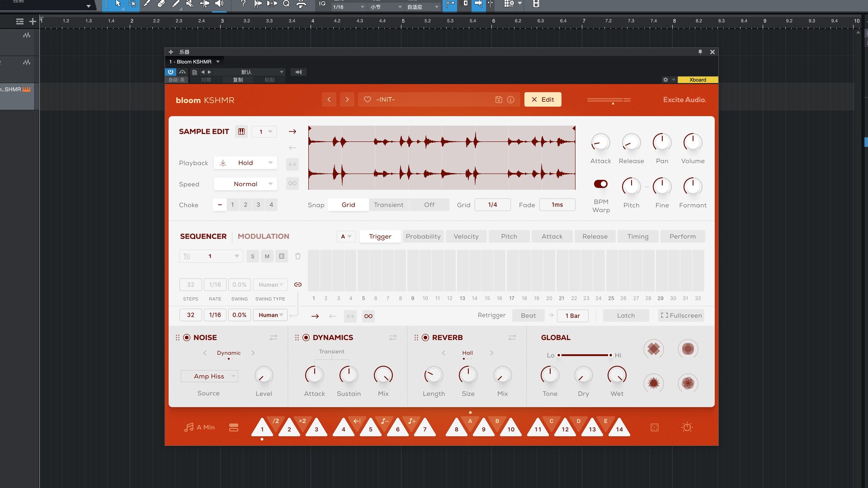Click the bottom bar timer knob icon
868x488 pixels.
pos(687,427)
